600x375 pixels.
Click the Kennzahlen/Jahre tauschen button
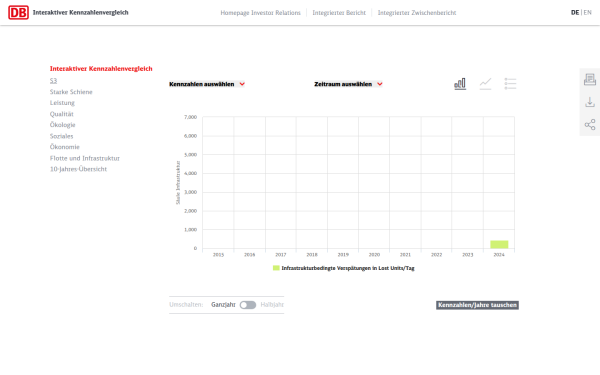[x=477, y=305]
